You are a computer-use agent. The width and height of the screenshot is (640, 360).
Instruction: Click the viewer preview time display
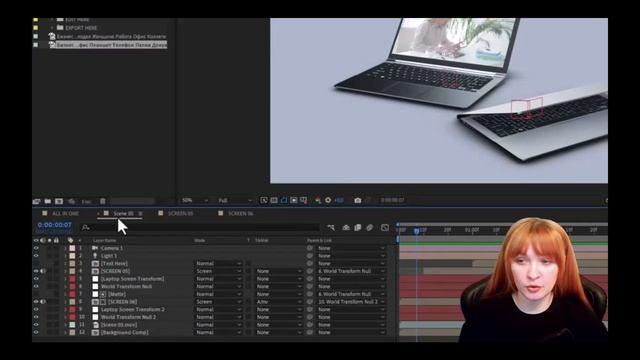click(x=392, y=200)
